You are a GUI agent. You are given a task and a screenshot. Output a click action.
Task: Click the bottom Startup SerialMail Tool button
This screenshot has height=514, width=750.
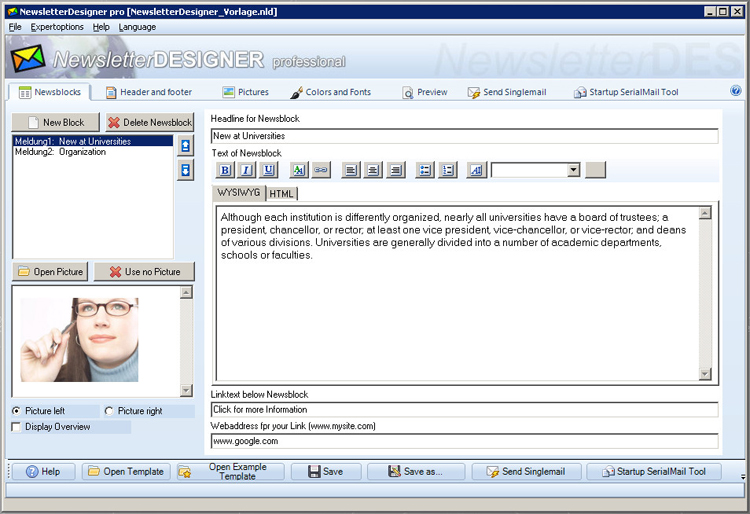click(x=654, y=471)
